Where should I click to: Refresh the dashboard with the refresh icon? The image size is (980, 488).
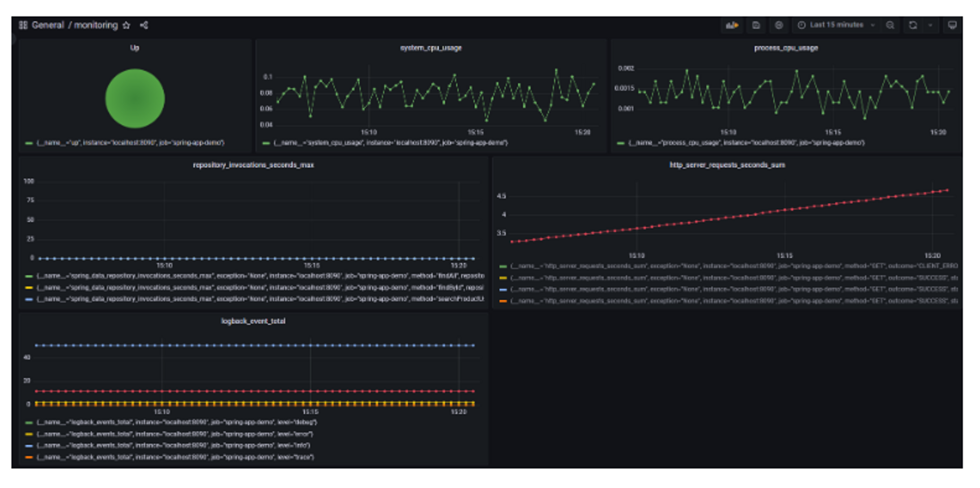[912, 25]
